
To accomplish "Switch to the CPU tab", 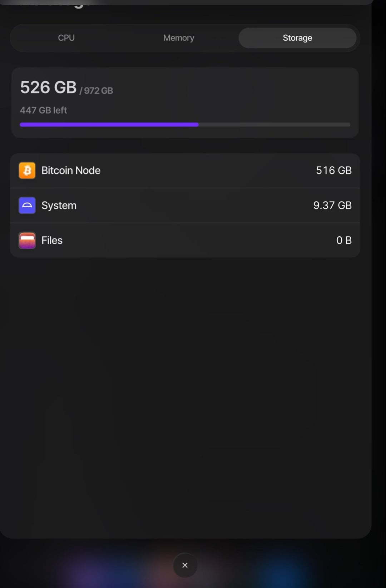I will (66, 38).
